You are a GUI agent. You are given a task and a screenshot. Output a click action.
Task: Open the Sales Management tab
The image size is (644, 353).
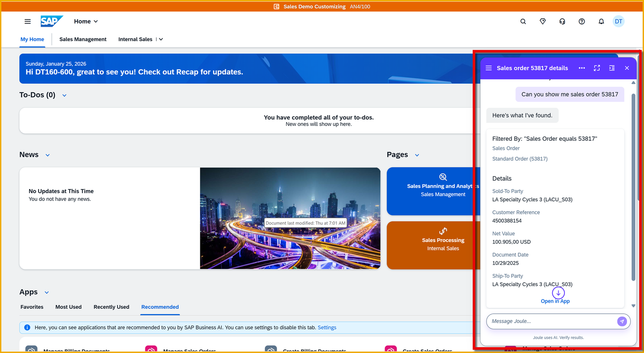click(83, 39)
